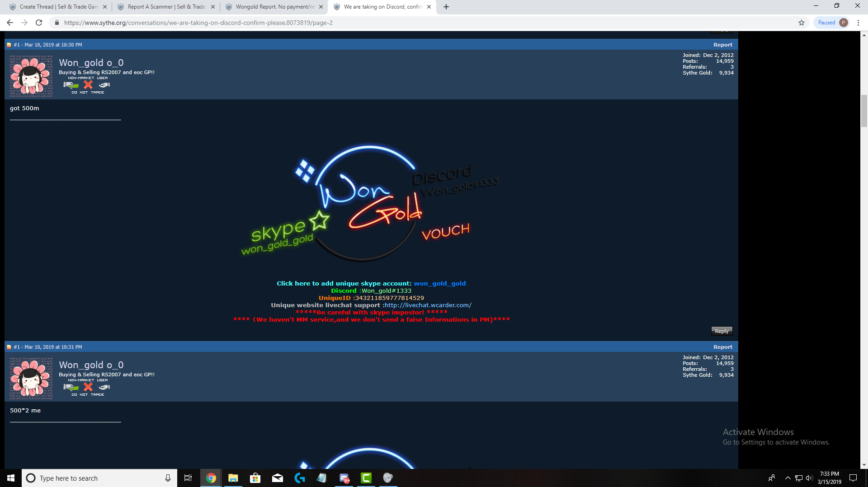
Task: Click the scrollbar up arrow
Action: click(864, 35)
